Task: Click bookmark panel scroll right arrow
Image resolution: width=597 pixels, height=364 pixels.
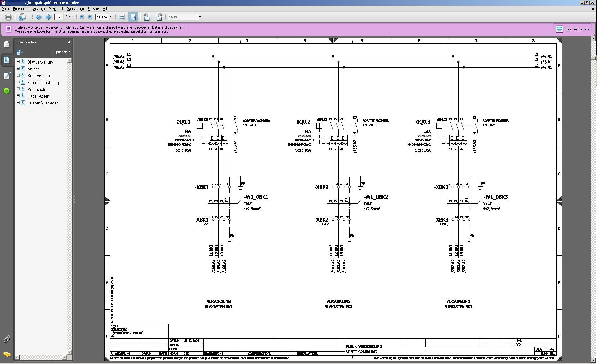Action: [x=65, y=357]
